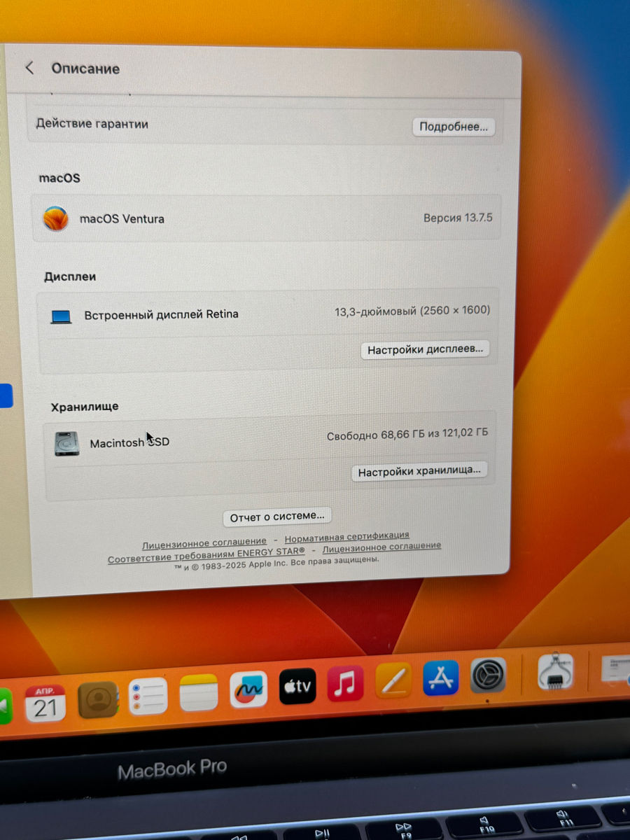Click the Свободно 68,66 ГБ из 121,02 ГБ text

point(407,435)
